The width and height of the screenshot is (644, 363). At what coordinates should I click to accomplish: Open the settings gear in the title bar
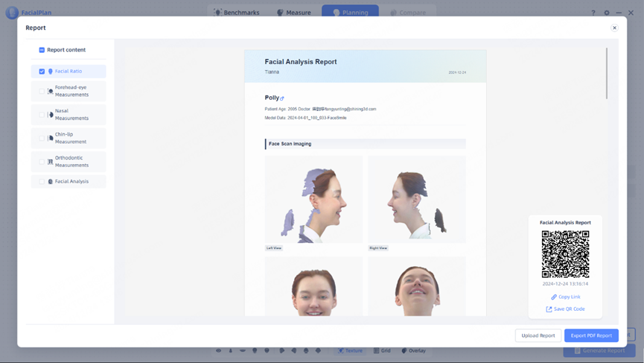[607, 13]
